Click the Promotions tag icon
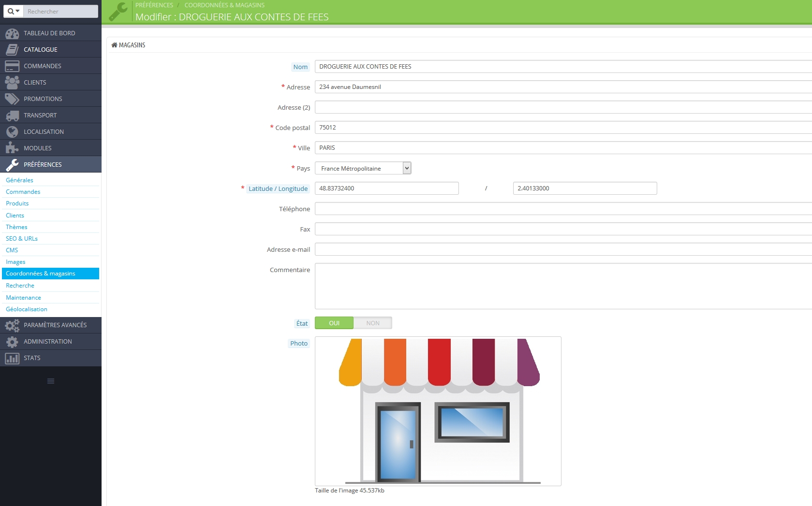The height and width of the screenshot is (506, 812). [12, 99]
